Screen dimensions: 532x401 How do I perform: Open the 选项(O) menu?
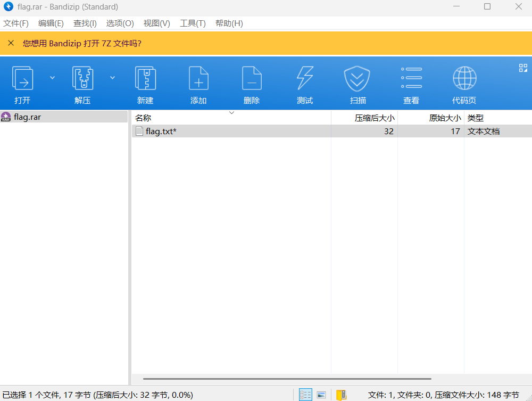point(120,23)
